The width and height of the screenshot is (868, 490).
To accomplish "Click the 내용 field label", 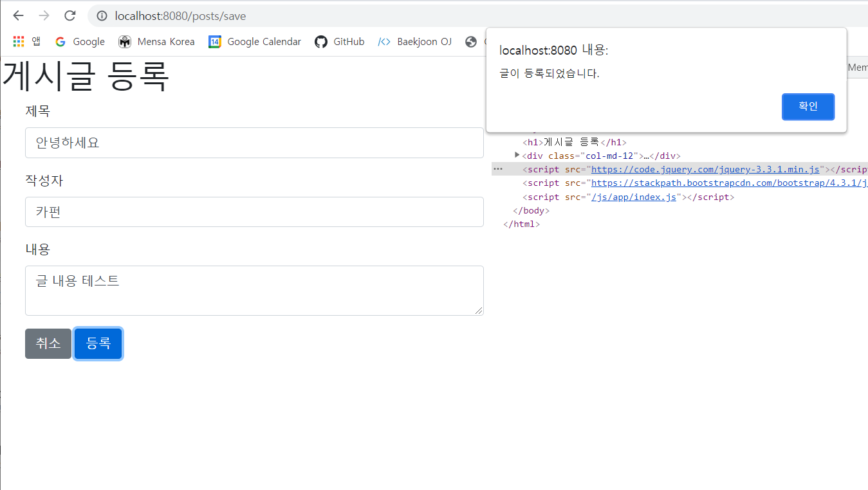I will (37, 250).
